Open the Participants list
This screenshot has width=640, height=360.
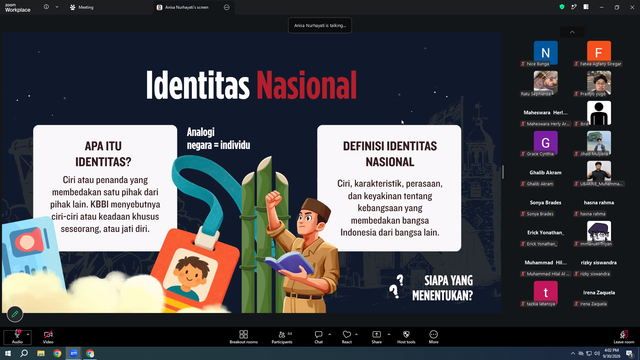point(282,337)
